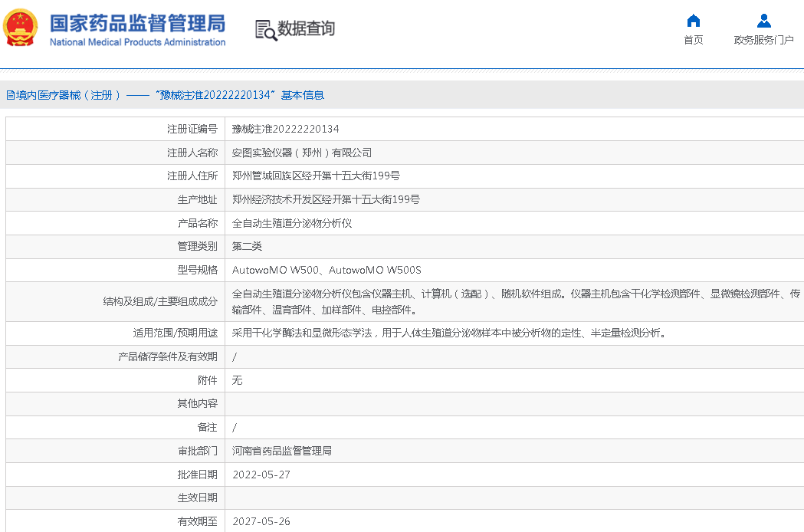Click the 产品名称 label

pyautogui.click(x=198, y=222)
